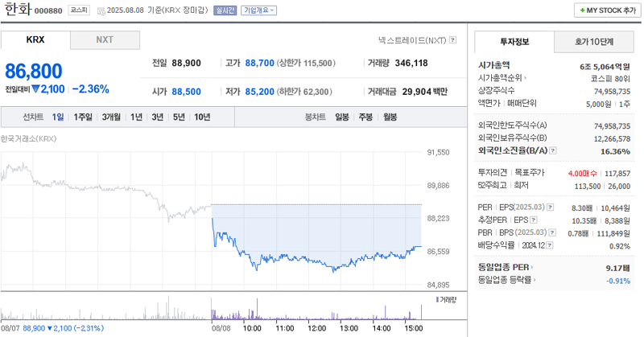This screenshot has height=337, width=644.
Task: Add stock via MY STOCK 추가
Action: pos(608,10)
